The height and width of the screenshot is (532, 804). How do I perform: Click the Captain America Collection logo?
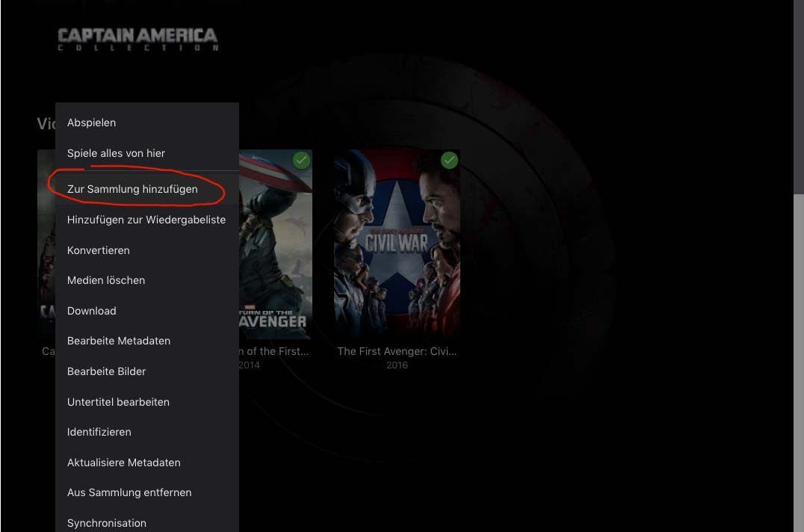[137, 39]
